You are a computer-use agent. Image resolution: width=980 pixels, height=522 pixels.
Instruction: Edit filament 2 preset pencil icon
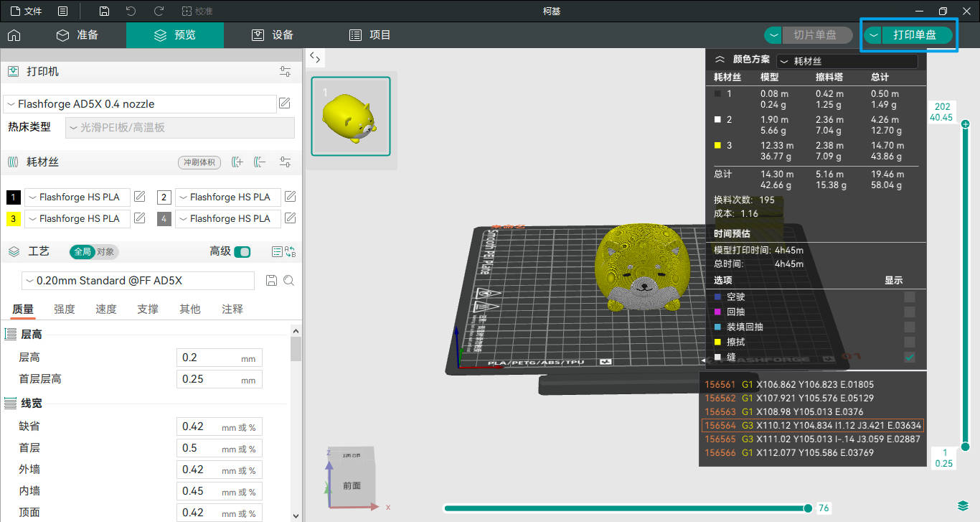pyautogui.click(x=291, y=197)
